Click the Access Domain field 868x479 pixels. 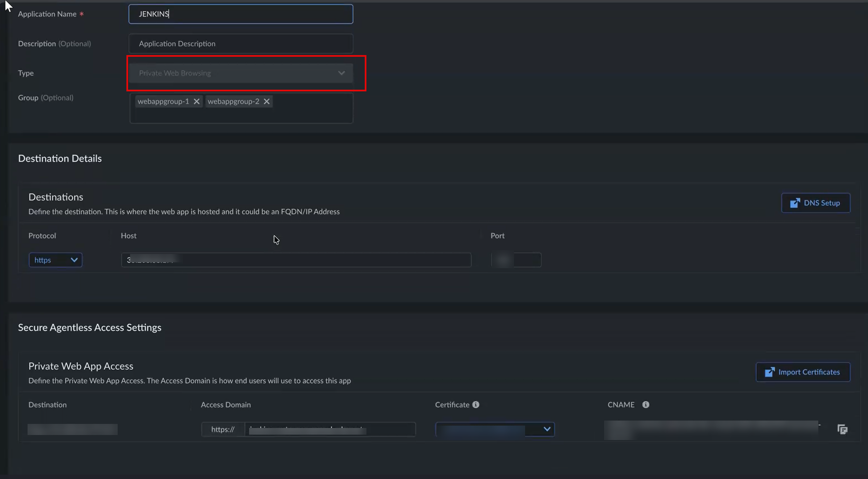coord(329,429)
